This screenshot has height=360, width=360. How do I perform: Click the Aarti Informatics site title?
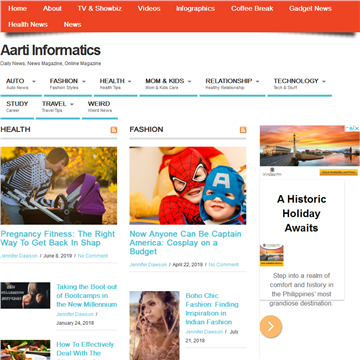[x=50, y=50]
